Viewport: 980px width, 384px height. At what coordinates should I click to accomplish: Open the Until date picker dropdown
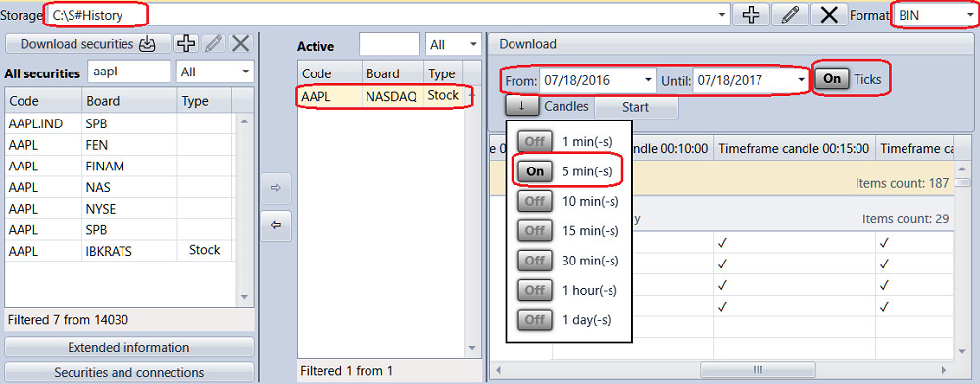(x=801, y=80)
